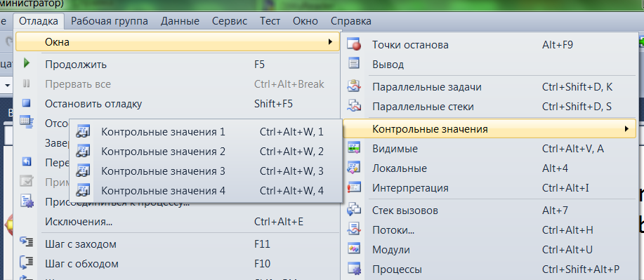Click the Видимые window icon

point(354,148)
